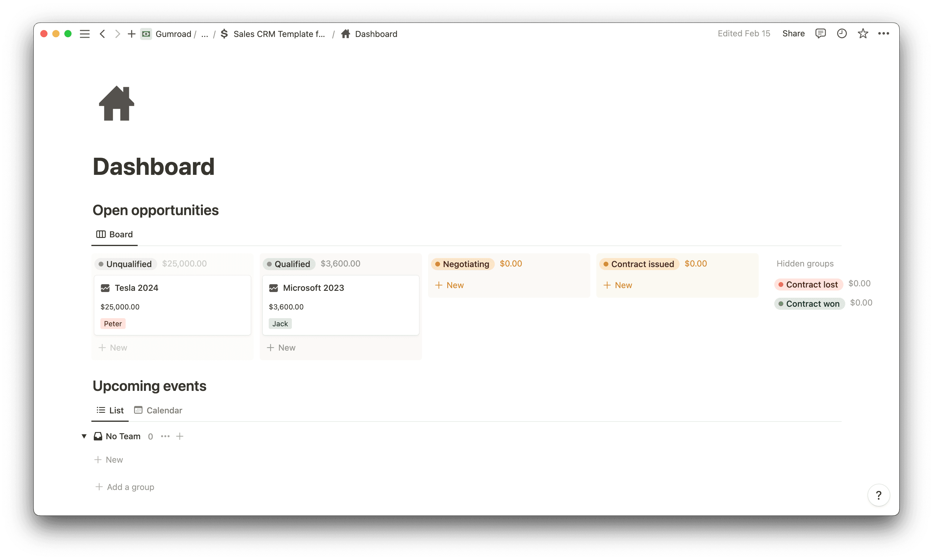
Task: Add new event under No Team
Action: [109, 460]
